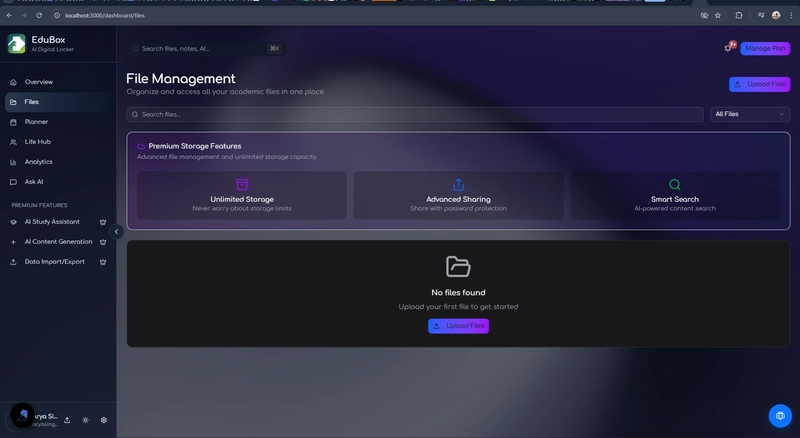The height and width of the screenshot is (438, 800).
Task: Click the Manage Plan button
Action: tap(765, 48)
